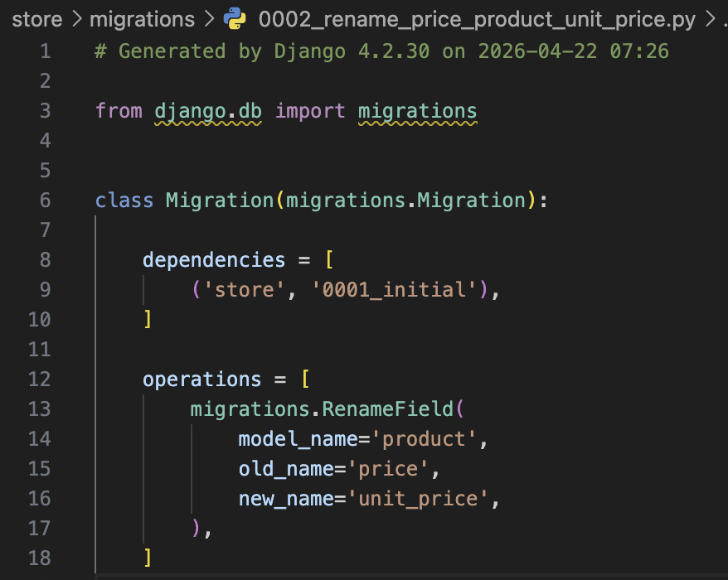
Task: Click the 'import' keyword on line 3
Action: tap(310, 111)
